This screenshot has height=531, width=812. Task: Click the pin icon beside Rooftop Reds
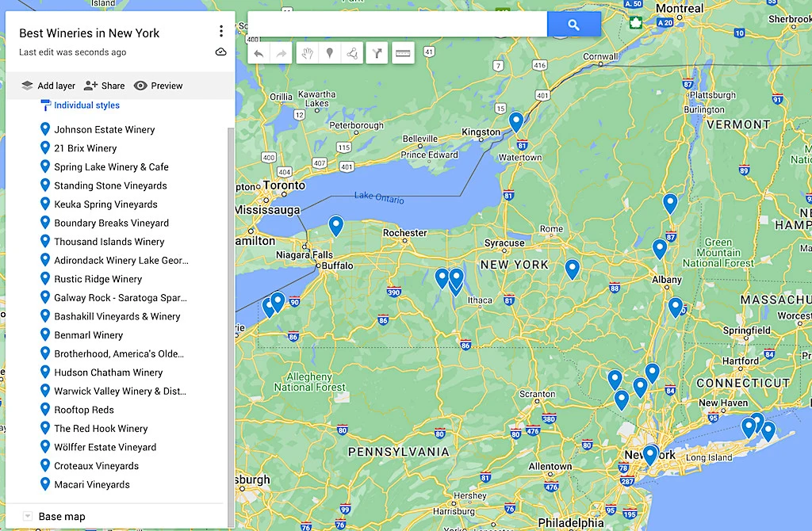(x=45, y=409)
